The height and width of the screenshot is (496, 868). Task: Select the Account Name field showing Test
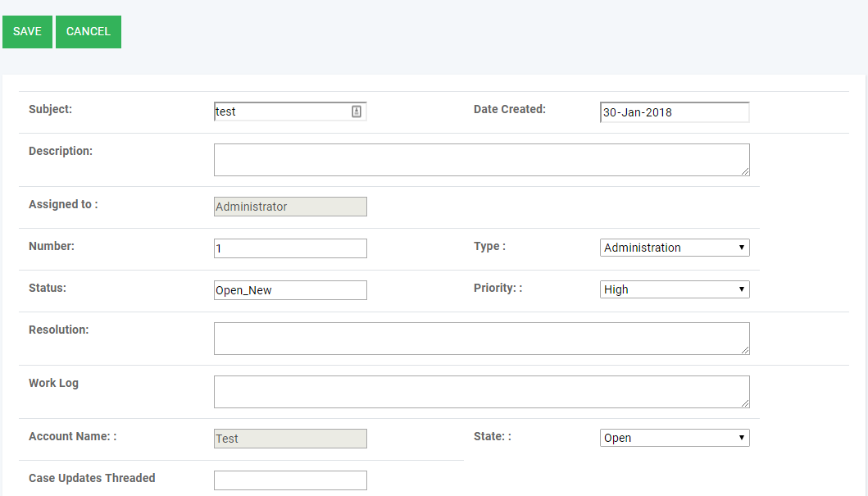(x=290, y=439)
